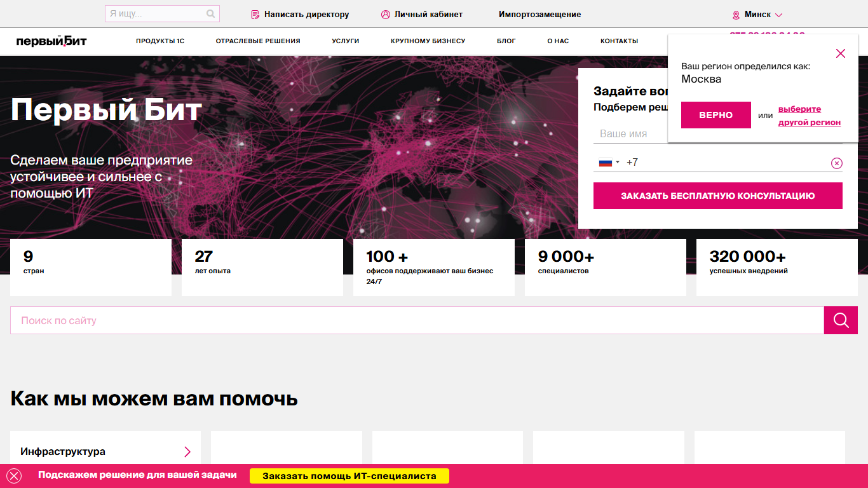Viewport: 868px width, 488px height.
Task: Open О нас menu item
Action: 558,41
